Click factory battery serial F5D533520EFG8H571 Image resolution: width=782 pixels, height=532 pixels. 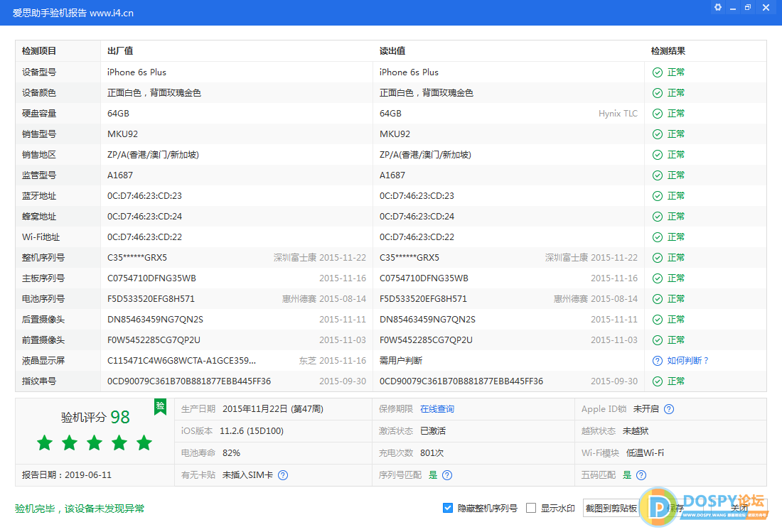(x=151, y=299)
